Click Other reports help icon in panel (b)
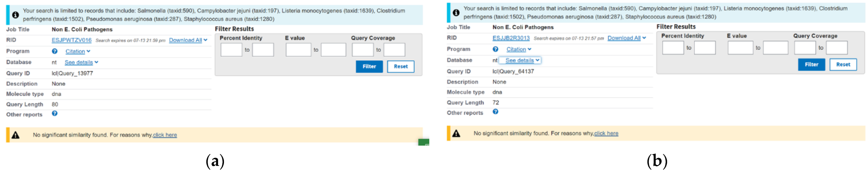This screenshot has width=868, height=173. coord(495,112)
